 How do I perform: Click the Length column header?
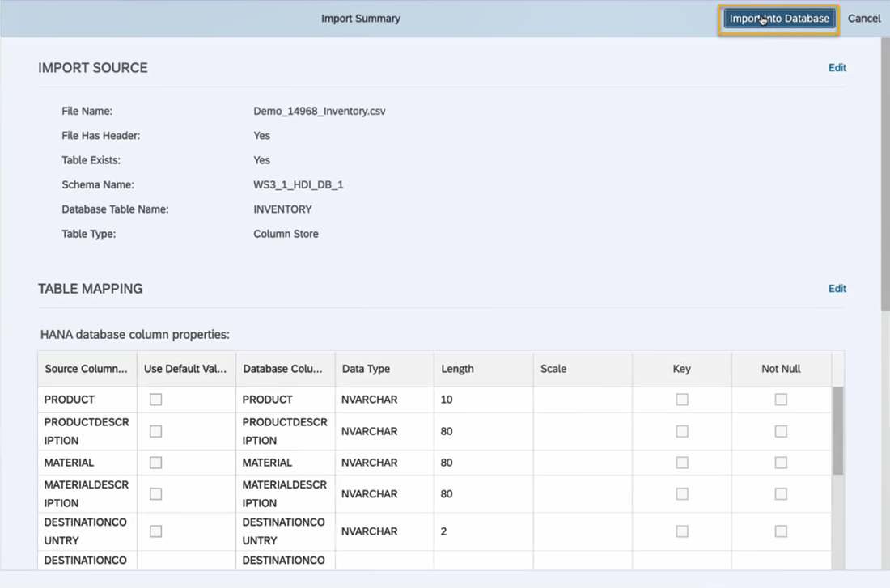point(484,369)
